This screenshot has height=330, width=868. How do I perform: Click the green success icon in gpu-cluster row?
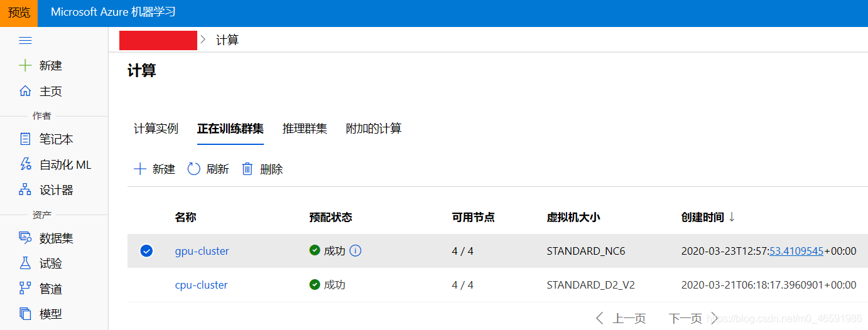coord(315,250)
